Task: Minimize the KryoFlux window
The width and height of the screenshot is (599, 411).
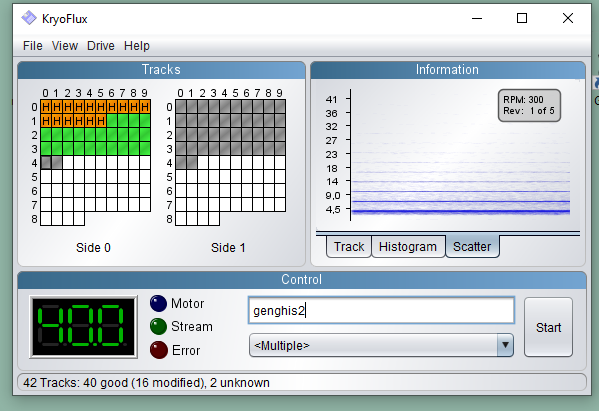Action: coord(477,18)
